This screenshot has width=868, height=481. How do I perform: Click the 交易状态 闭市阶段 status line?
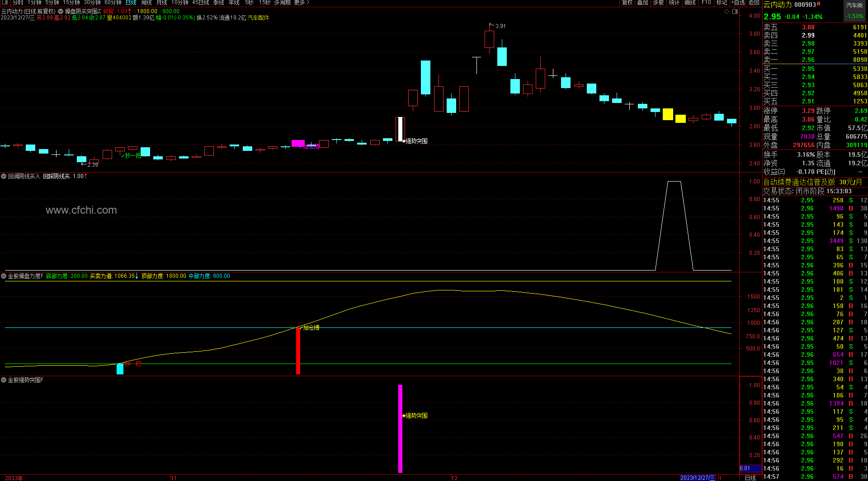click(x=807, y=191)
